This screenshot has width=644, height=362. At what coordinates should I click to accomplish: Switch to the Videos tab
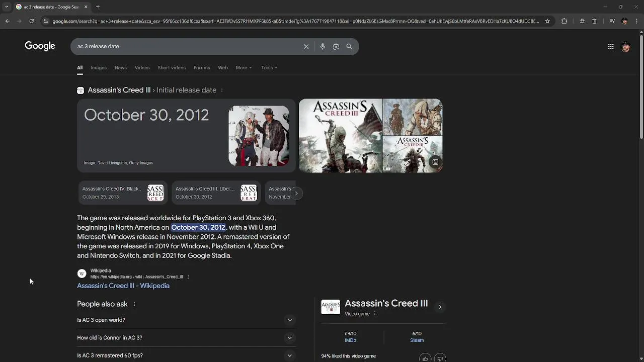[142, 67]
